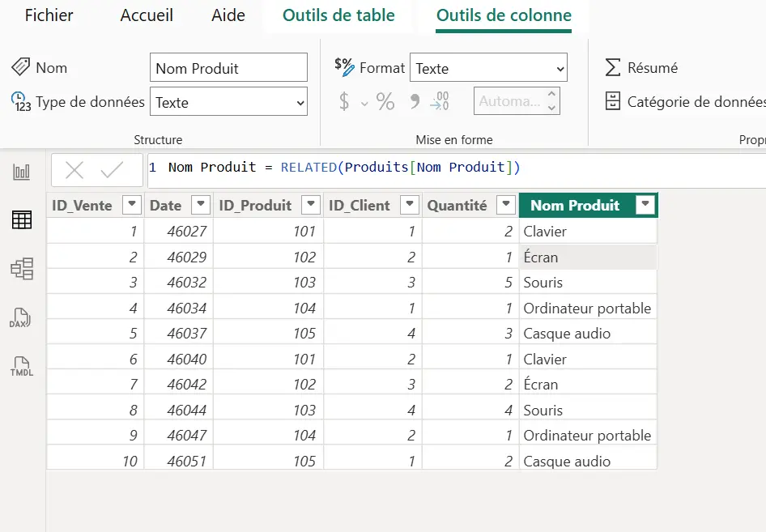Switch to the Outils de table tab
The image size is (766, 532).
tap(338, 15)
